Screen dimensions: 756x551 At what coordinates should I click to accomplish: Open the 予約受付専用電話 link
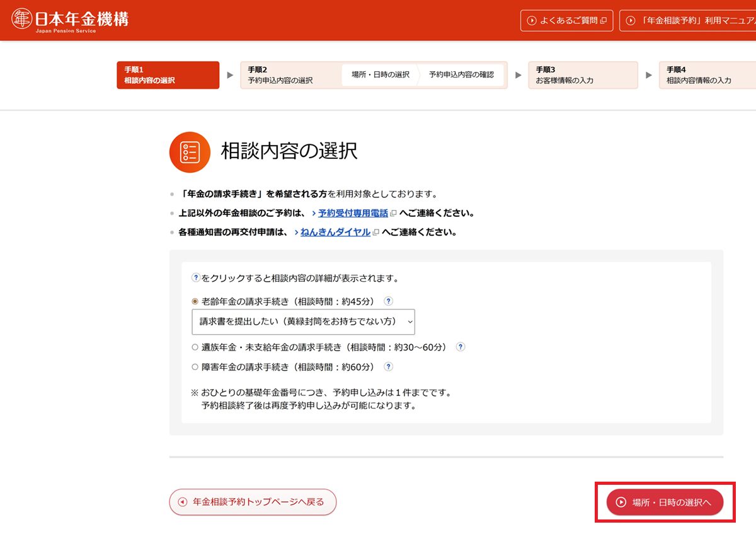pyautogui.click(x=353, y=214)
